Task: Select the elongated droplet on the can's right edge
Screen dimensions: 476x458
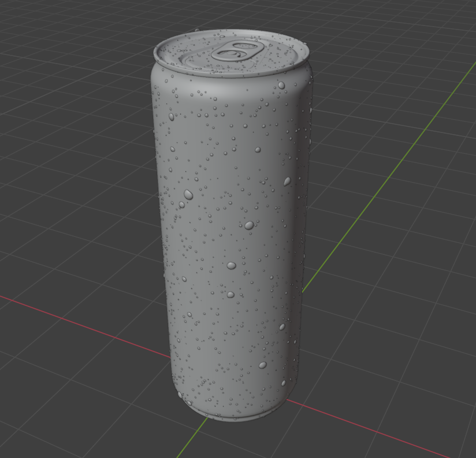Action: click(x=287, y=182)
